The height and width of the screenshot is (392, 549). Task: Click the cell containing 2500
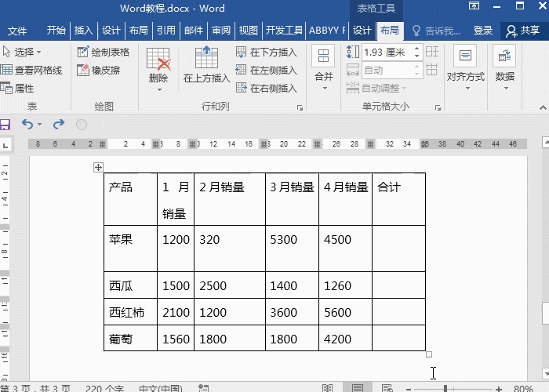[230, 285]
